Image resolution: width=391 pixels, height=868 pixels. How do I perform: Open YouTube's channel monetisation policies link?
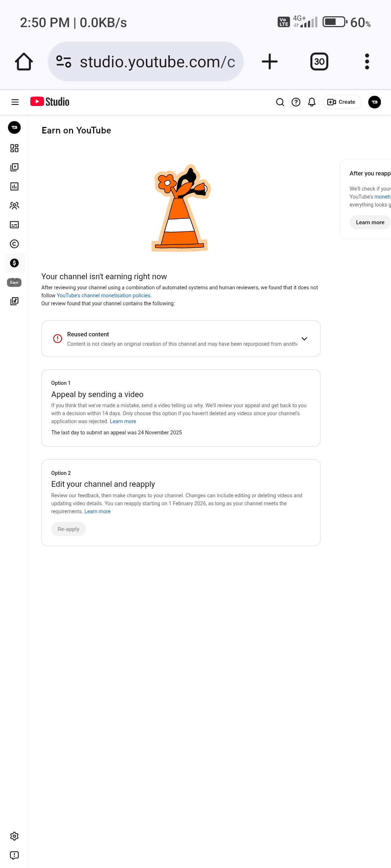click(x=104, y=295)
